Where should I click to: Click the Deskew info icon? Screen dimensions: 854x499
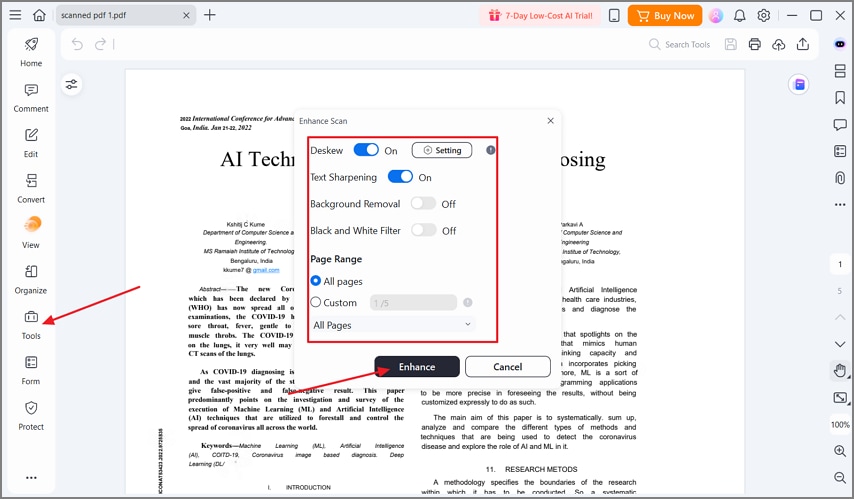pyautogui.click(x=491, y=150)
